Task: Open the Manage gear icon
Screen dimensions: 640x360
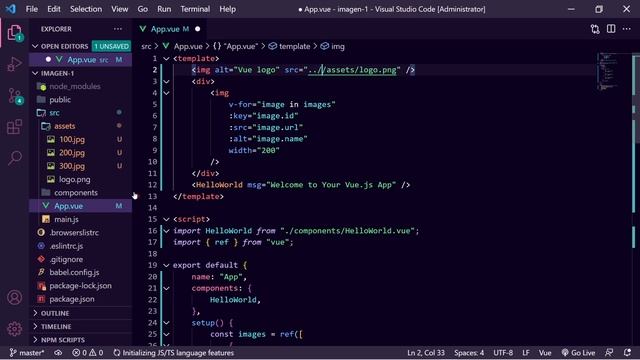Action: point(14,329)
